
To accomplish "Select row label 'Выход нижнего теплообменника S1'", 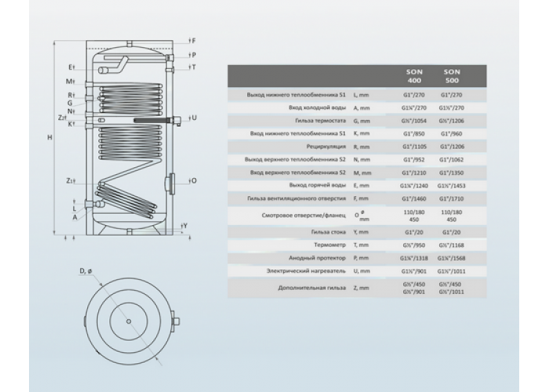I will pyautogui.click(x=296, y=95).
